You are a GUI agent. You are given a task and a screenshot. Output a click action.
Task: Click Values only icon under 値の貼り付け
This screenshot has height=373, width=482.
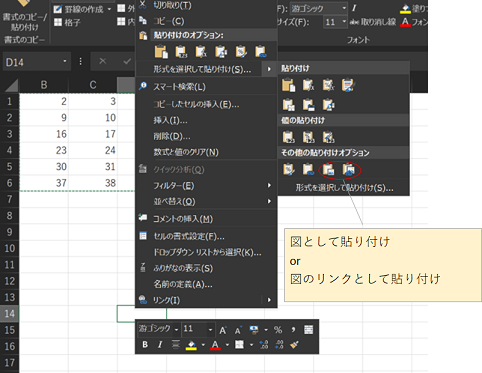click(288, 137)
